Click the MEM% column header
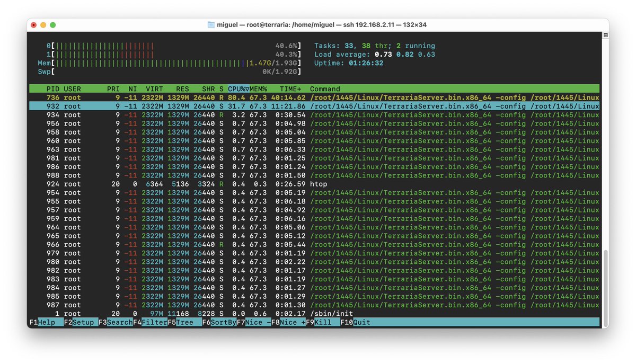 (x=258, y=89)
